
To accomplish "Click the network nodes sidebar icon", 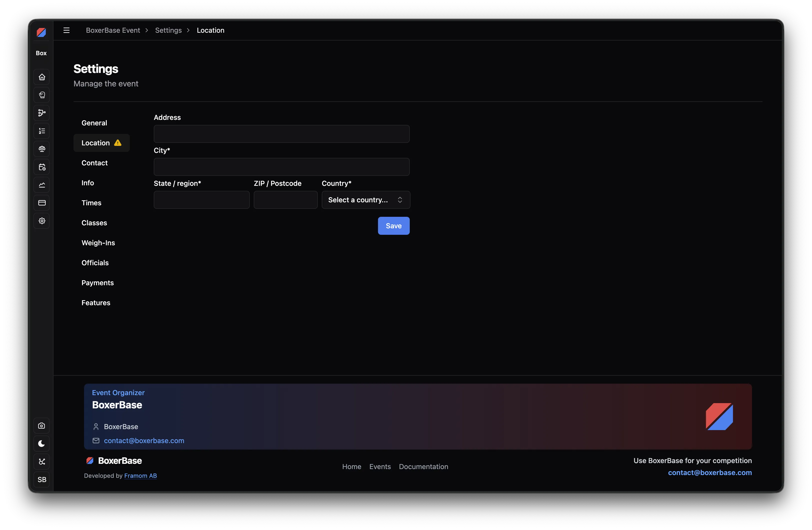I will tap(41, 462).
